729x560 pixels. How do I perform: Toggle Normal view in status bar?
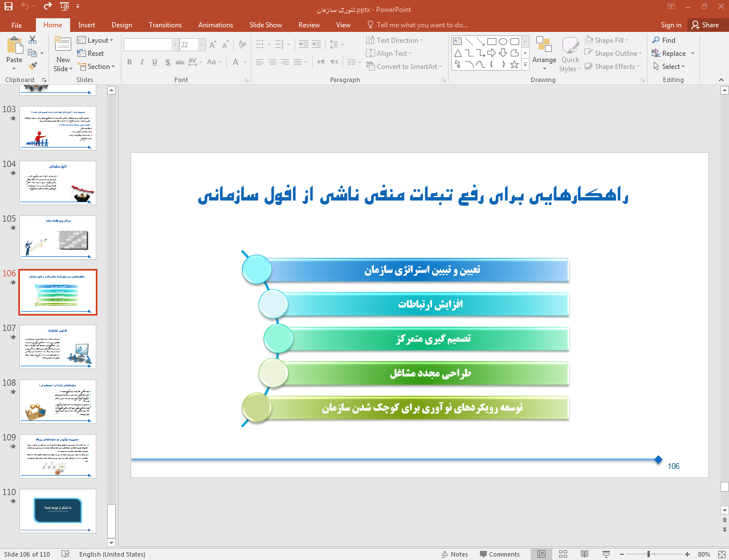[x=541, y=554]
